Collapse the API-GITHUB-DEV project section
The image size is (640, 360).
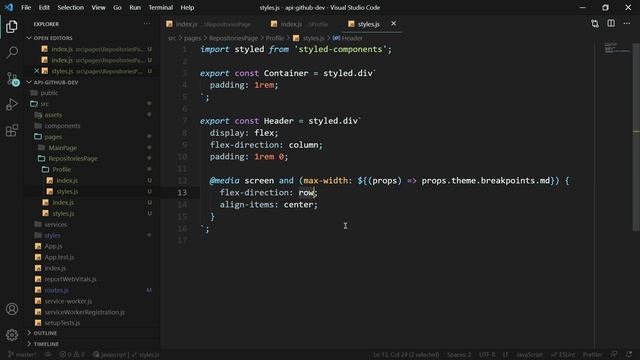(56, 82)
